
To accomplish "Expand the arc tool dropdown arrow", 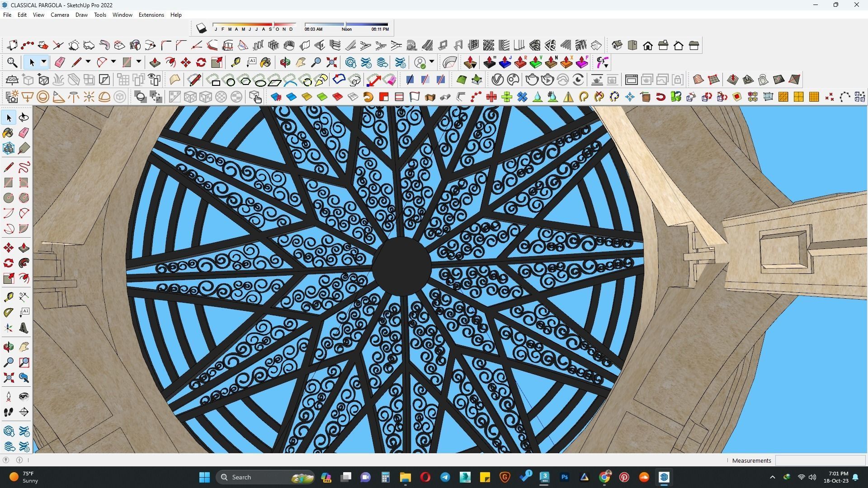I will [x=113, y=62].
